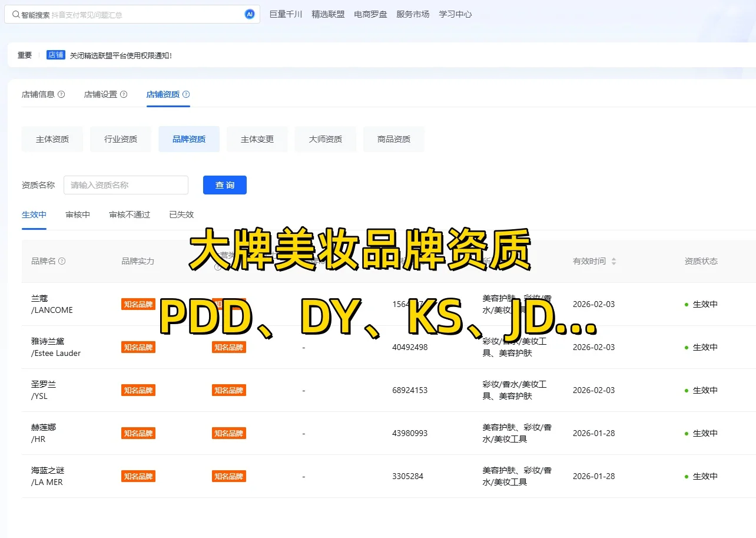The width and height of the screenshot is (756, 538).
Task: Click the number 68924153
Action: [410, 390]
